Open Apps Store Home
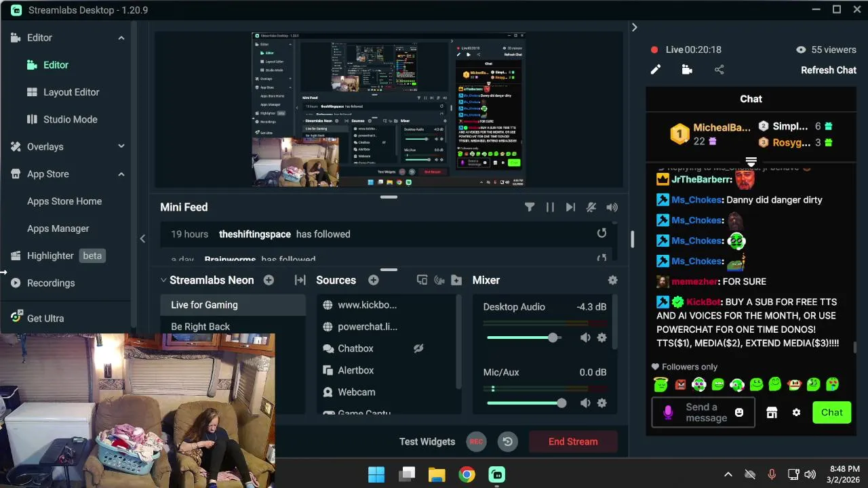Screen dimensions: 868x488 click(64, 201)
